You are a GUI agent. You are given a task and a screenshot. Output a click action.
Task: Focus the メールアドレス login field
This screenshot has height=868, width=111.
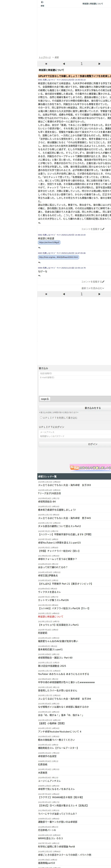[75, 432]
